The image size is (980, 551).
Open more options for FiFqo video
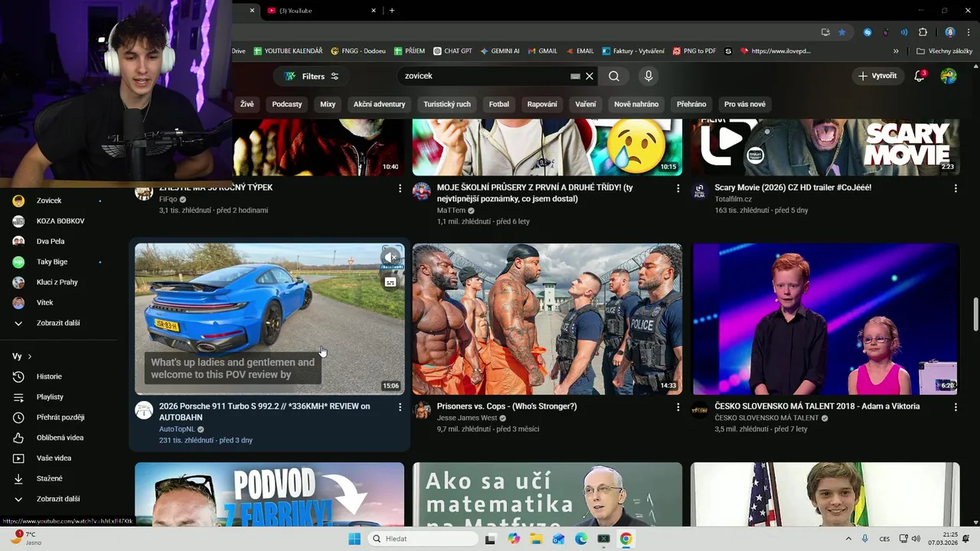400,188
